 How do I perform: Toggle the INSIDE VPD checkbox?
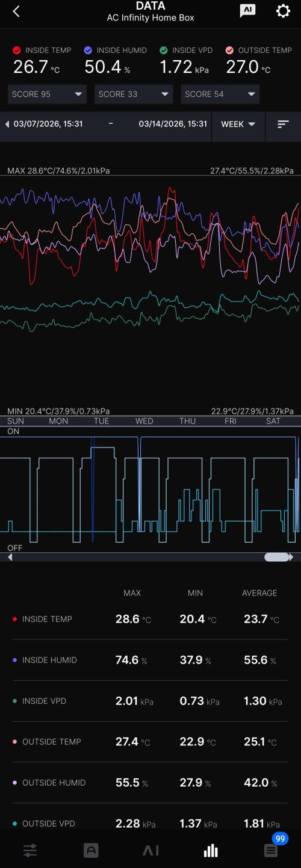(x=164, y=51)
